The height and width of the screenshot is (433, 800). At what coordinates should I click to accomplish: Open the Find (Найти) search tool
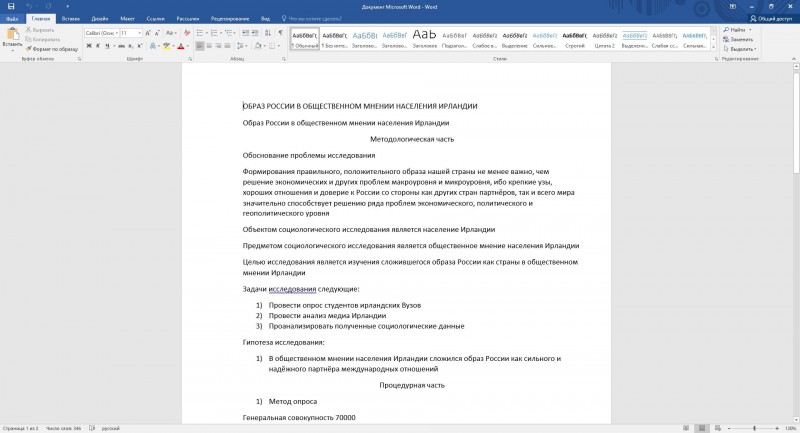pyautogui.click(x=737, y=30)
